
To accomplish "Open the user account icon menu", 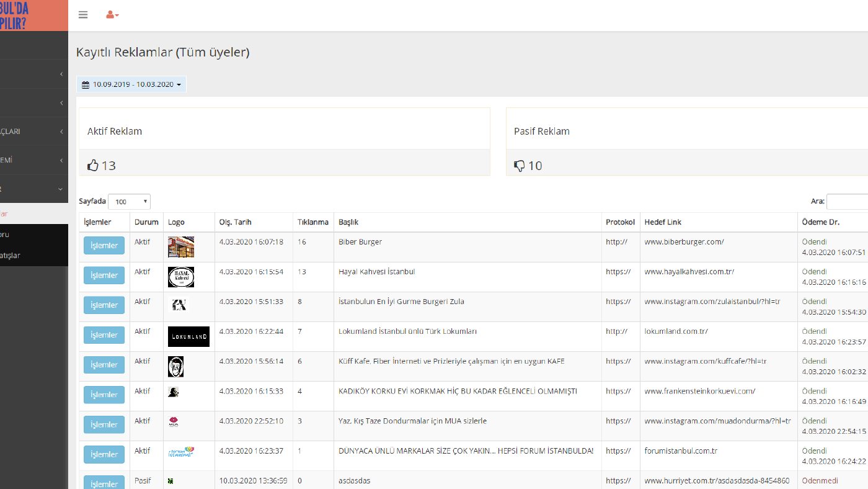I will click(x=112, y=15).
